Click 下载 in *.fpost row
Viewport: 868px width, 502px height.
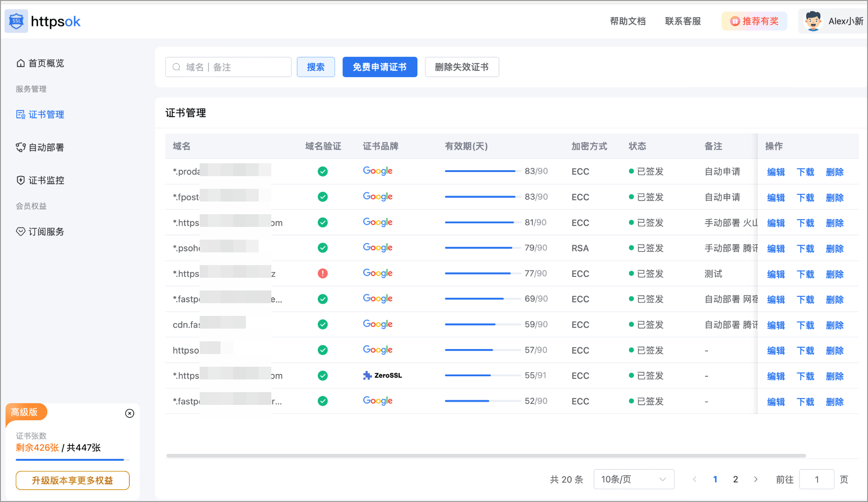805,197
